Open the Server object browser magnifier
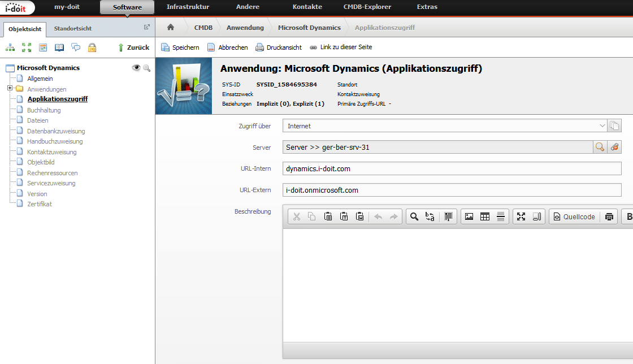633x364 pixels. point(600,148)
